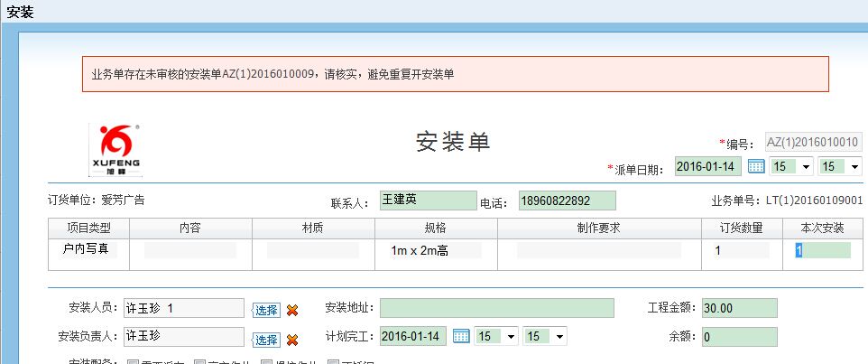Open the calendar picker beside 派单日期

pos(756,167)
